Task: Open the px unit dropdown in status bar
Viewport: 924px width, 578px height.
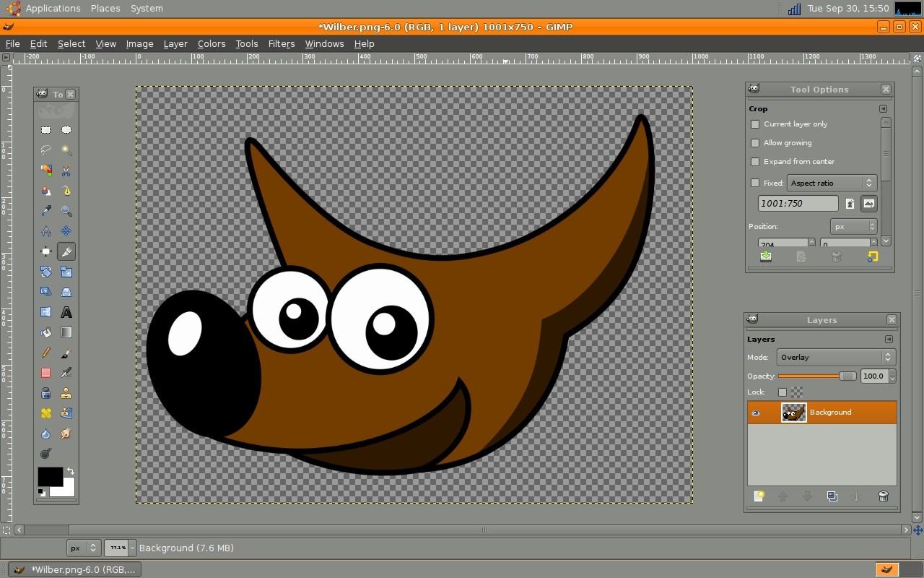Action: (x=83, y=548)
